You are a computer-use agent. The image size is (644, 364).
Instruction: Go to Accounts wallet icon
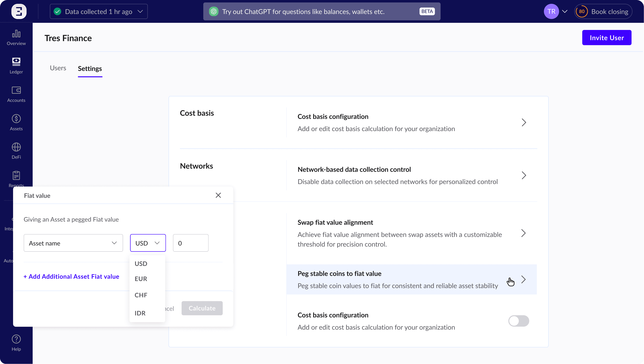pyautogui.click(x=16, y=90)
